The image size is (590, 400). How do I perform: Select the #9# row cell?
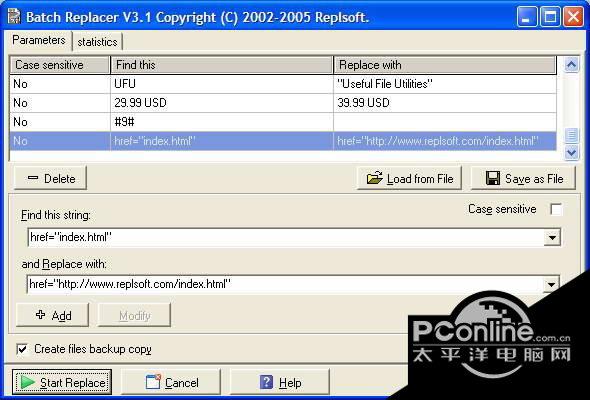point(222,122)
